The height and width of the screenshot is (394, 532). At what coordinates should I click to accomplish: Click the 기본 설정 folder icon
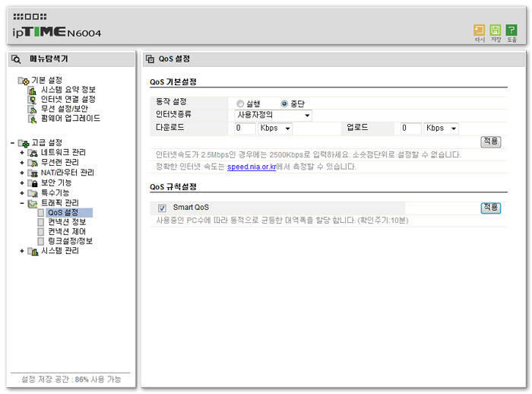tap(24, 81)
